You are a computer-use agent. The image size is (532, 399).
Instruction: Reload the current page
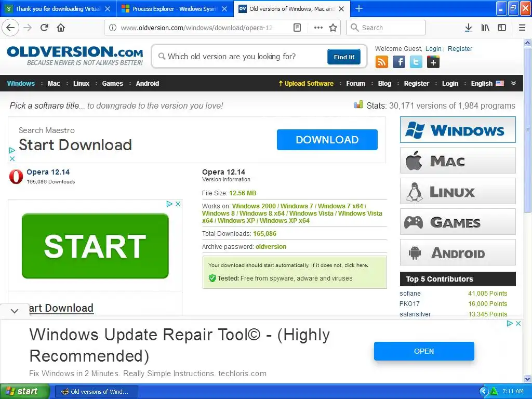click(x=44, y=28)
